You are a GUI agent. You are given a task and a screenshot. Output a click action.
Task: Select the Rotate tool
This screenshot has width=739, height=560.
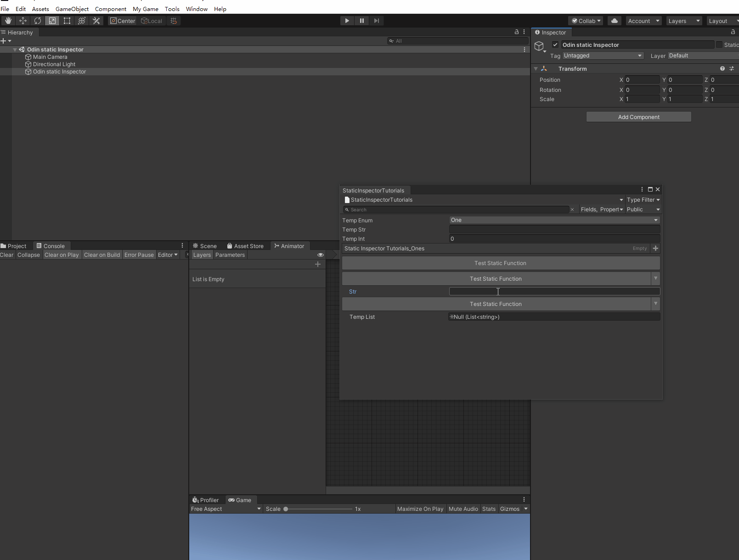click(38, 21)
